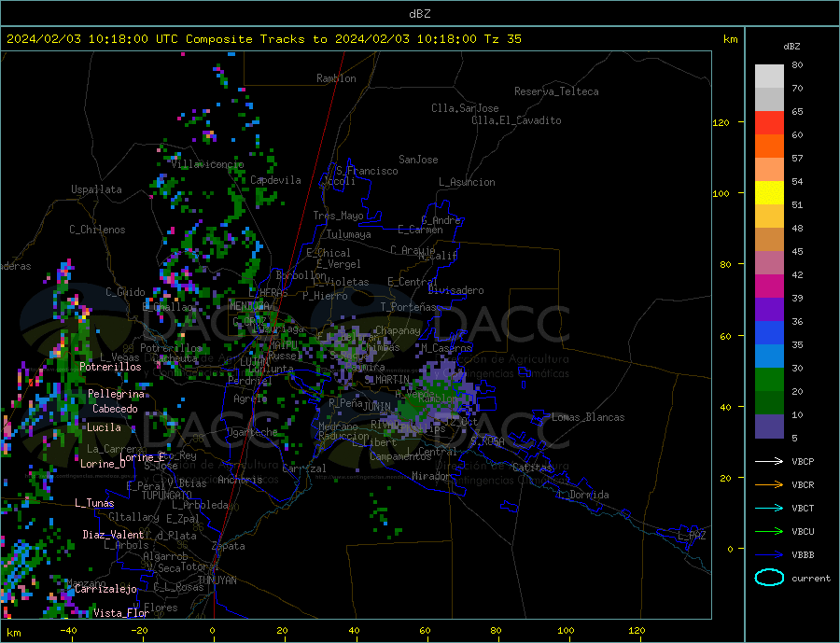Click the 'Ugarteche' map label
Image resolution: width=840 pixels, height=643 pixels.
(x=252, y=432)
